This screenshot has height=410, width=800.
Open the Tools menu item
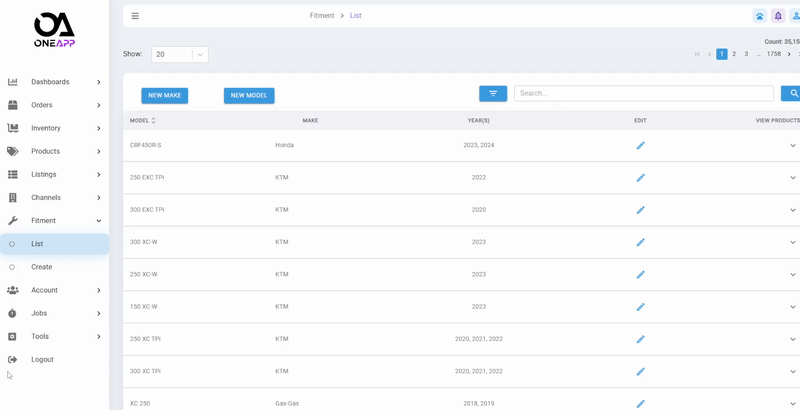tap(55, 337)
